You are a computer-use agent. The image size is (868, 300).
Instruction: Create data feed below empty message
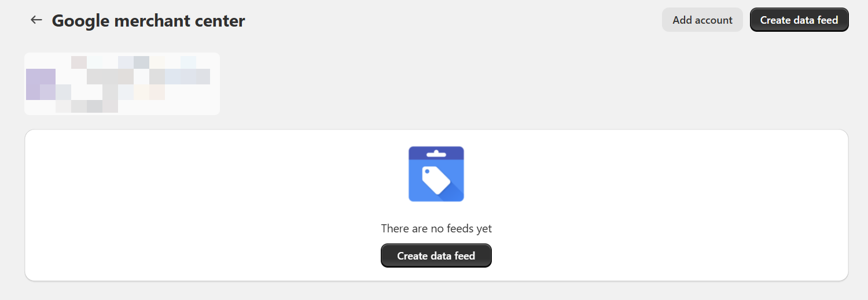(436, 255)
